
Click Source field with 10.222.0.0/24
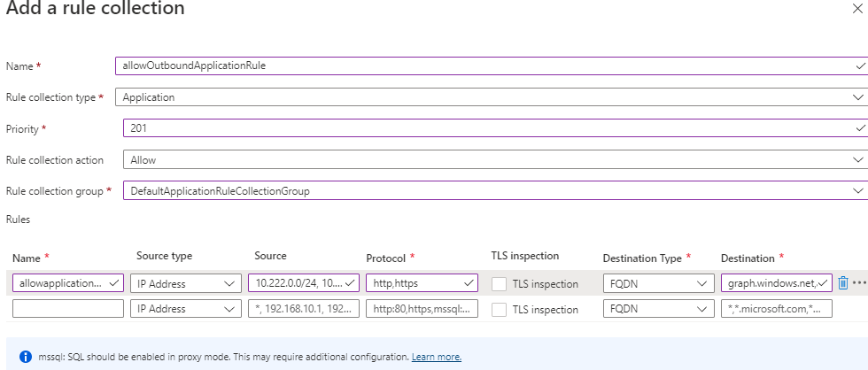coord(298,283)
